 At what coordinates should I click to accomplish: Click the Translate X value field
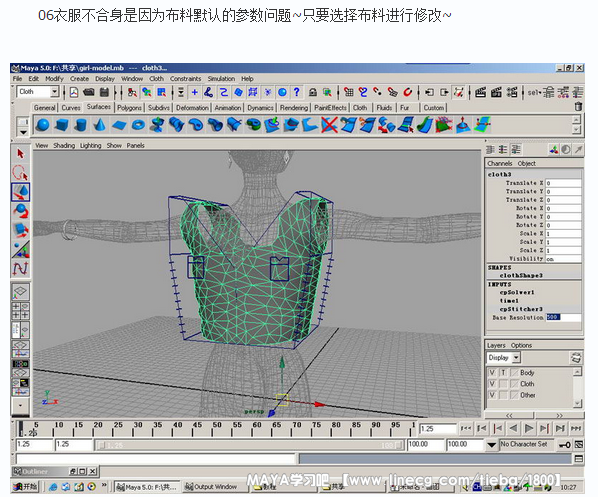click(563, 183)
